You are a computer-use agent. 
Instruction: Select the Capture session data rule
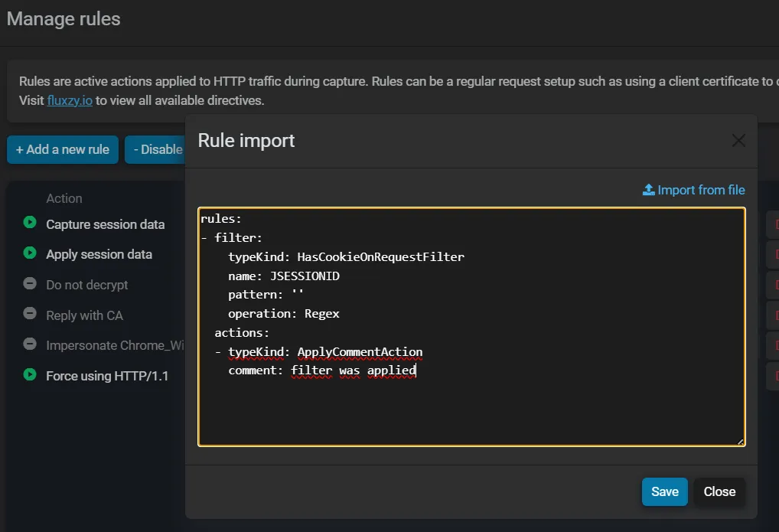(x=106, y=224)
